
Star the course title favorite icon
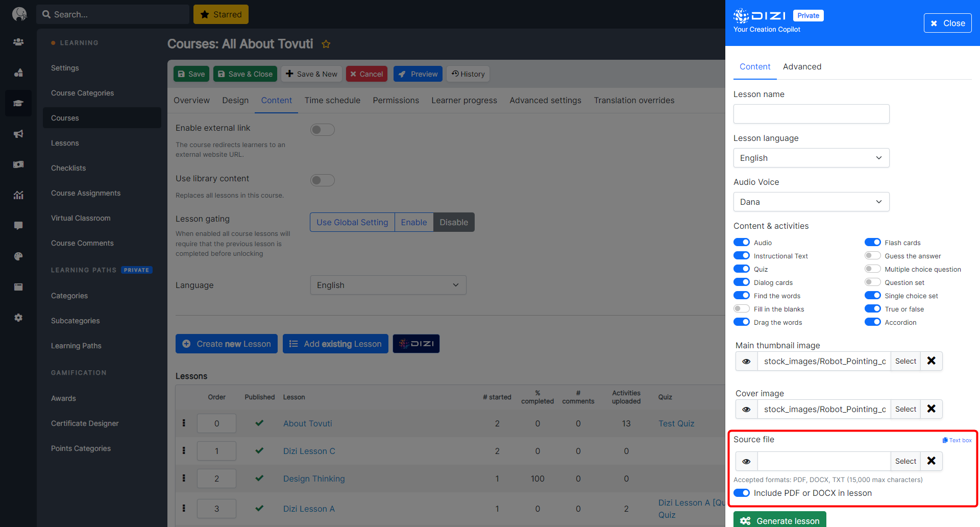tap(326, 44)
